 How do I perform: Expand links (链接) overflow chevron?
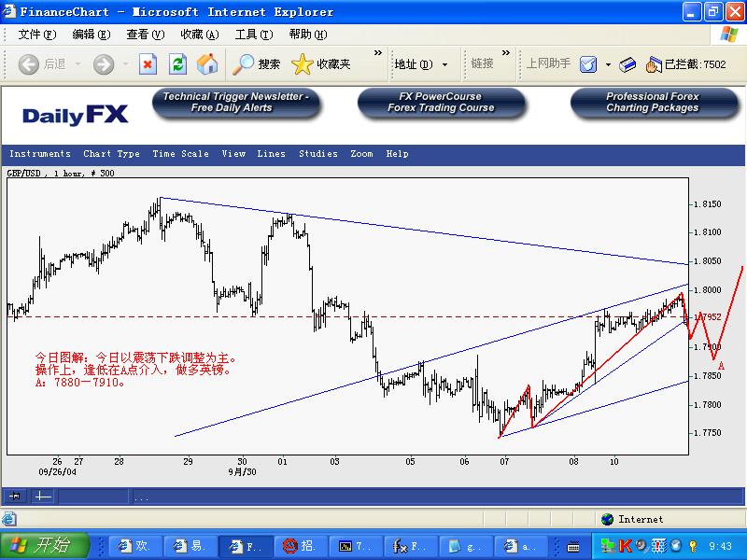[x=506, y=53]
